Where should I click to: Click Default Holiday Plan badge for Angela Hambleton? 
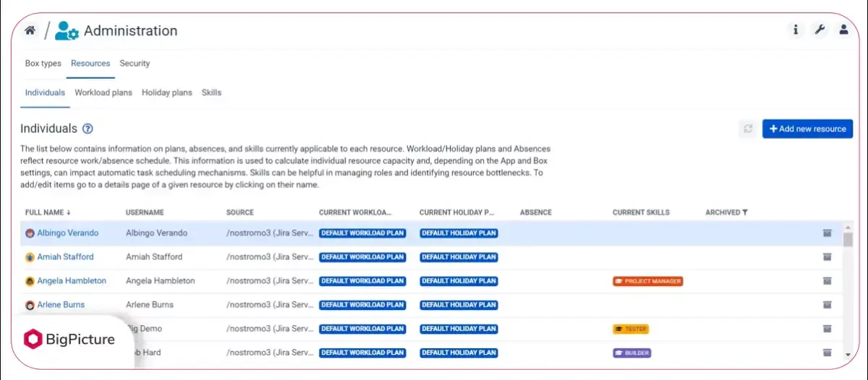[x=459, y=281]
